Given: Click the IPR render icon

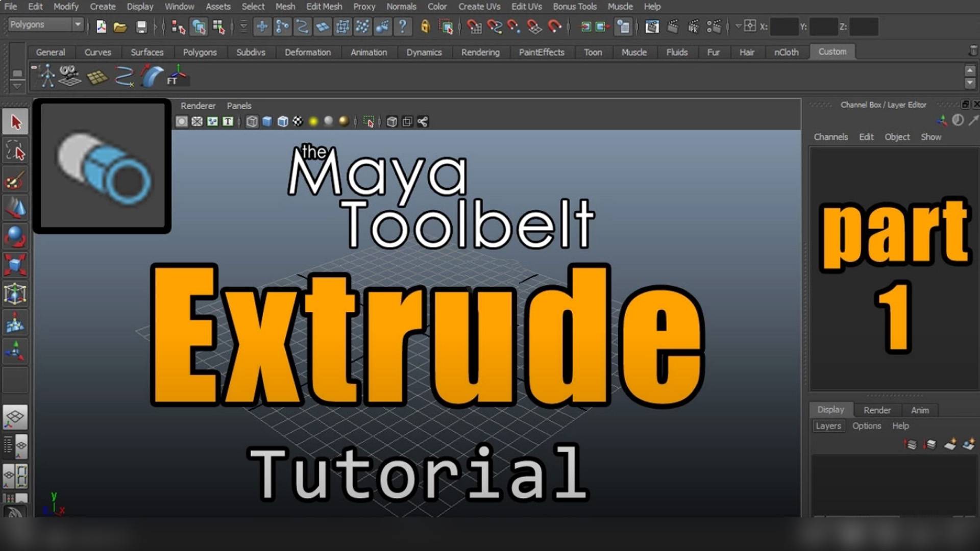Looking at the screenshot, I should click(693, 27).
